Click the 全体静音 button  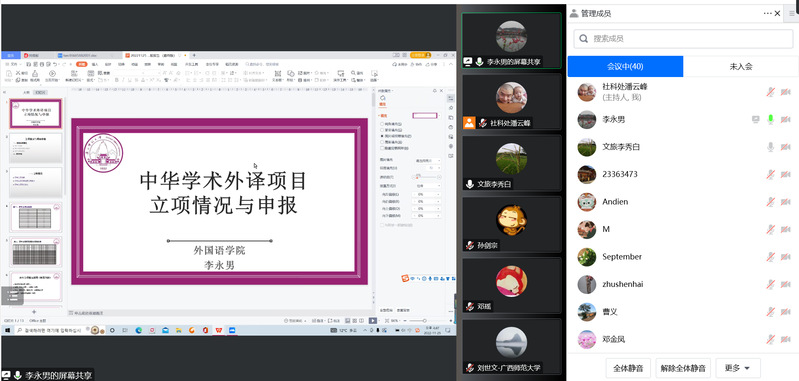pos(628,368)
